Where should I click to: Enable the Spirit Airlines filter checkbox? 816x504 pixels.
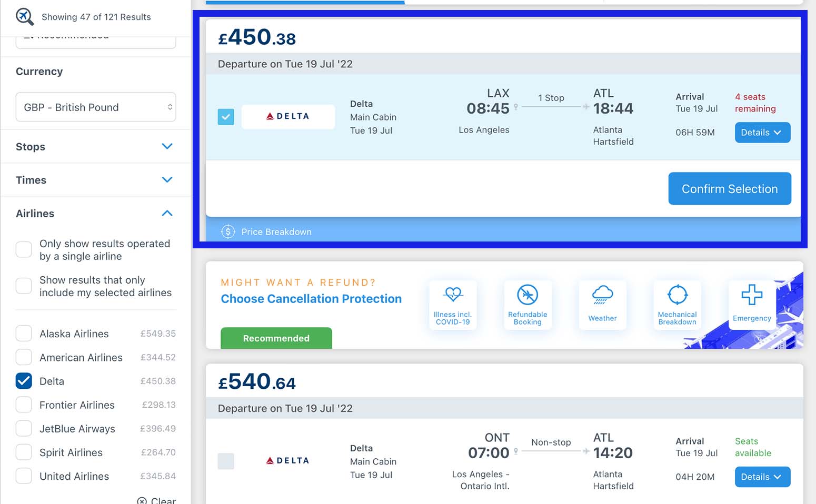pos(24,452)
